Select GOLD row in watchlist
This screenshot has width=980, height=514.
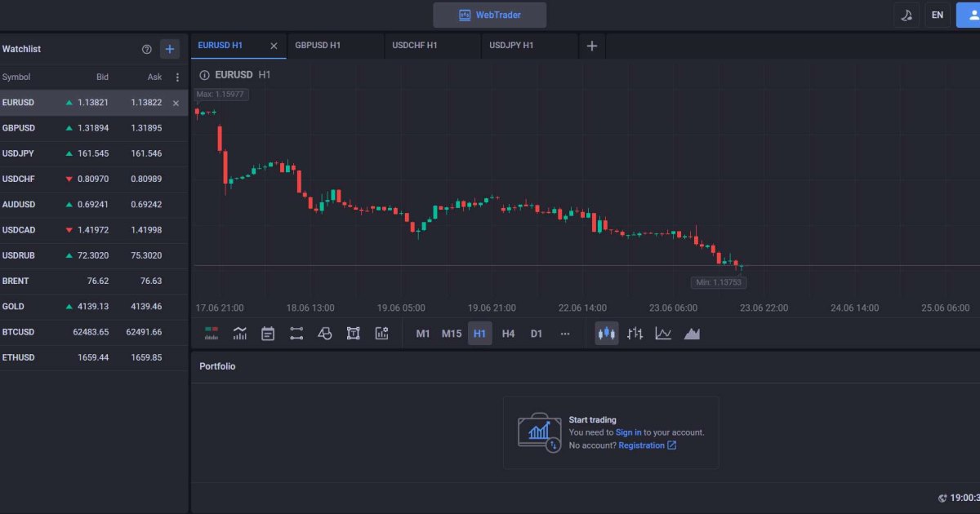pyautogui.click(x=94, y=307)
